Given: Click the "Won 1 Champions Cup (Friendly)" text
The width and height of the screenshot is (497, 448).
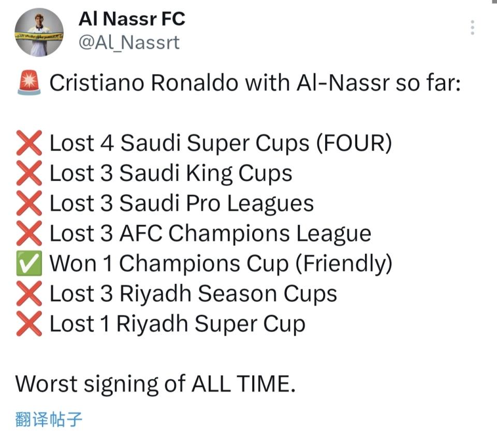Looking at the screenshot, I should point(221,264).
